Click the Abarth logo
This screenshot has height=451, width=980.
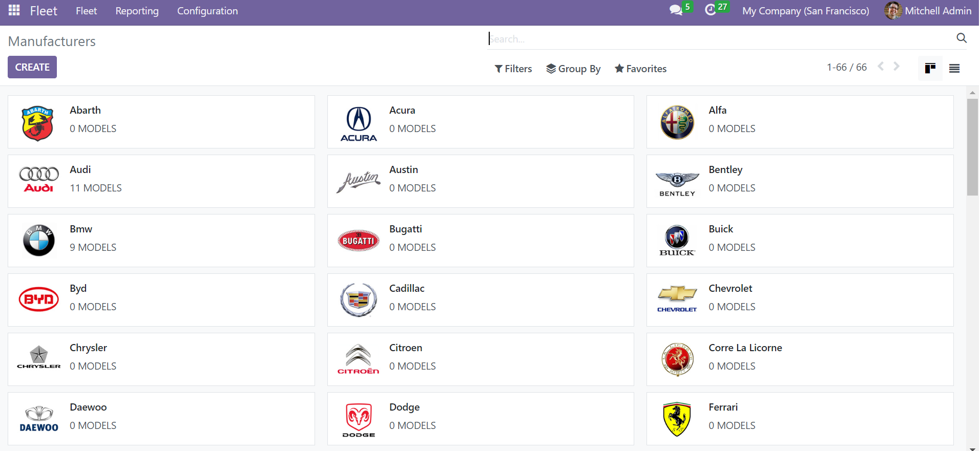point(38,123)
